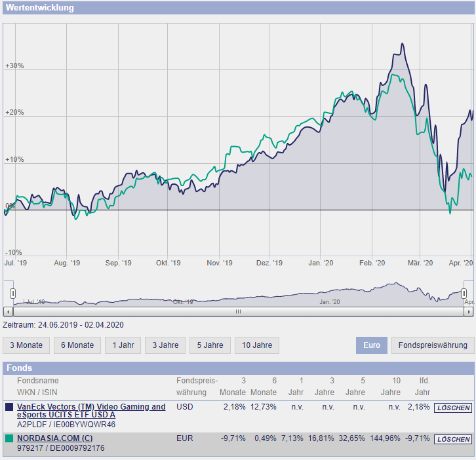
Task: Click the right range handle of navigator
Action: [x=464, y=294]
